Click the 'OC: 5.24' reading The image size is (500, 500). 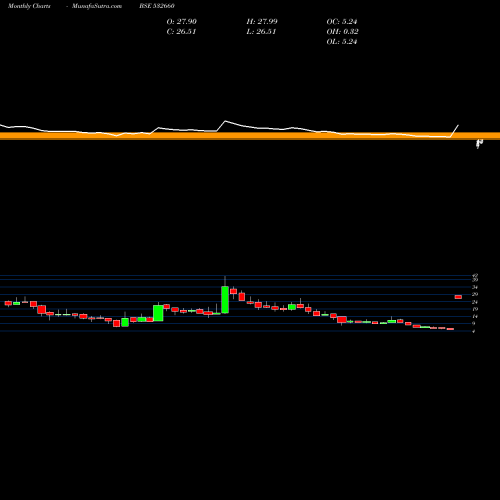pyautogui.click(x=342, y=22)
